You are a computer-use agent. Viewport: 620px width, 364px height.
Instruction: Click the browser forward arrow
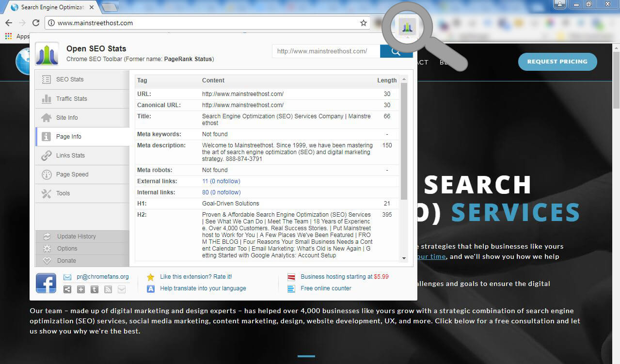pos(22,23)
